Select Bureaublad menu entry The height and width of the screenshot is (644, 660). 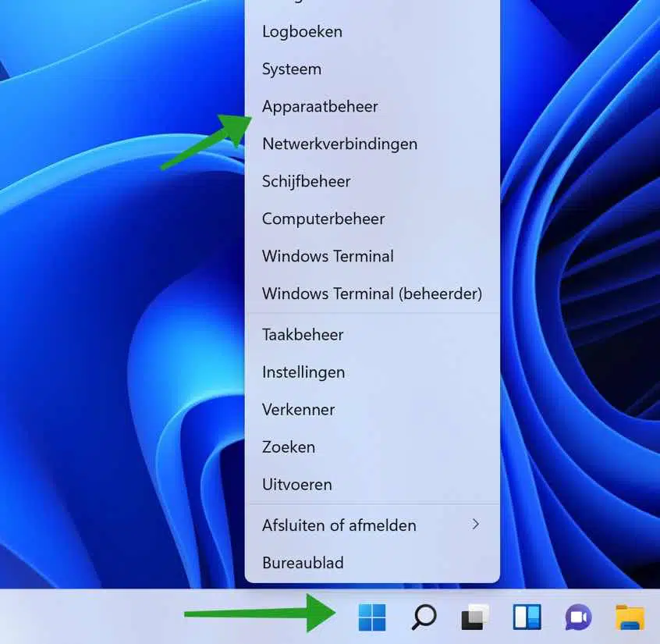pos(372,563)
